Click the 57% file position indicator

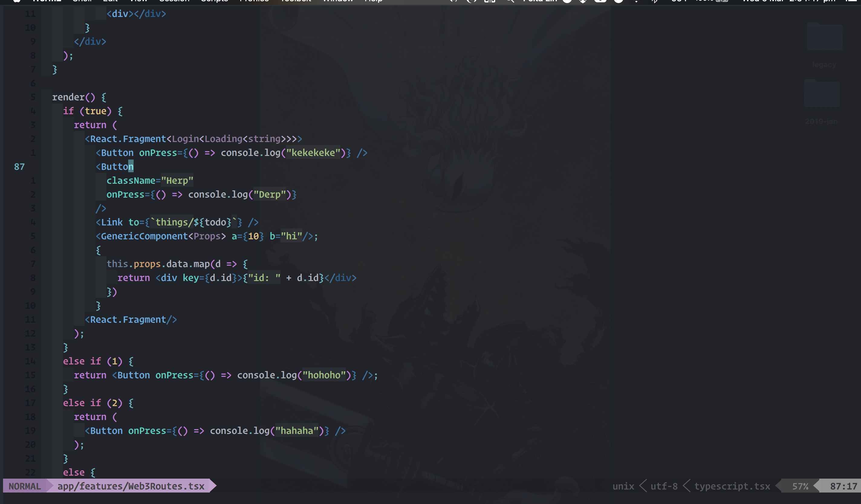click(800, 486)
